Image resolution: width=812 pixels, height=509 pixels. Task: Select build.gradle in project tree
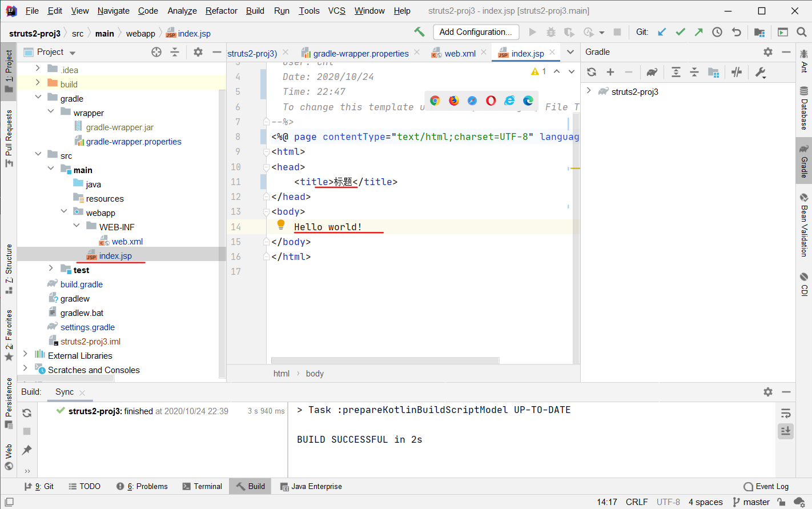(82, 284)
